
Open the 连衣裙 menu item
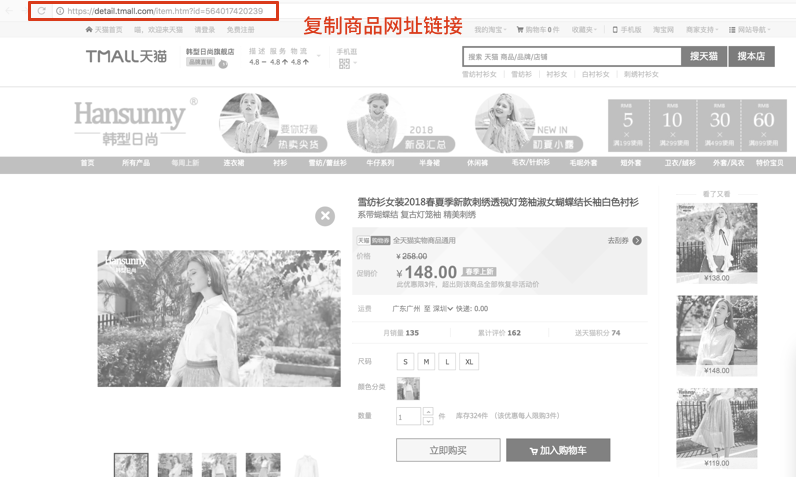(x=234, y=163)
